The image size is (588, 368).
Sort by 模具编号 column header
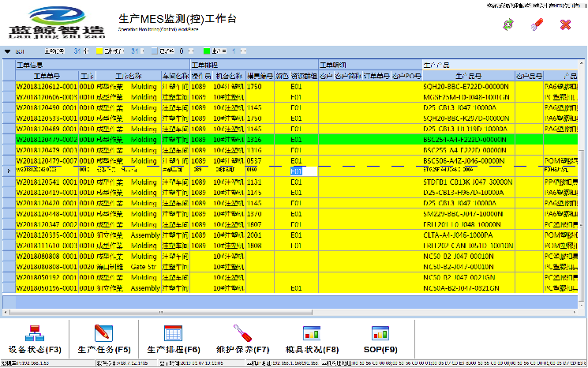(x=260, y=76)
